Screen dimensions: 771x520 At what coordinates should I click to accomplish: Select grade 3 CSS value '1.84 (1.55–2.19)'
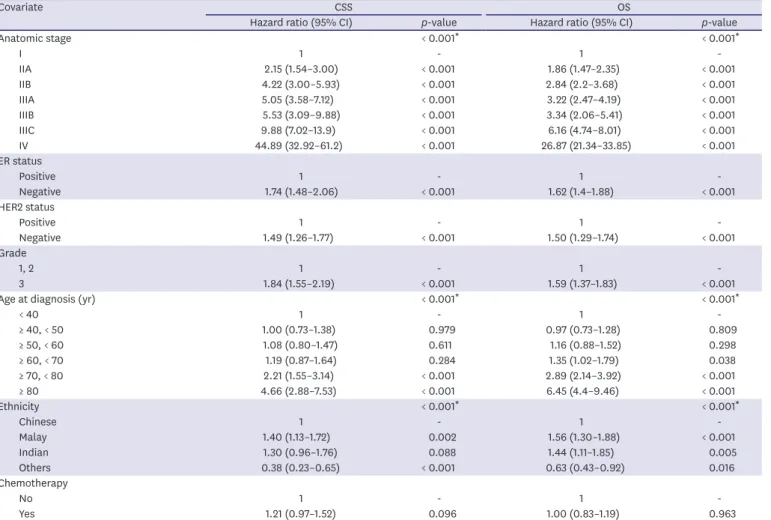point(298,284)
